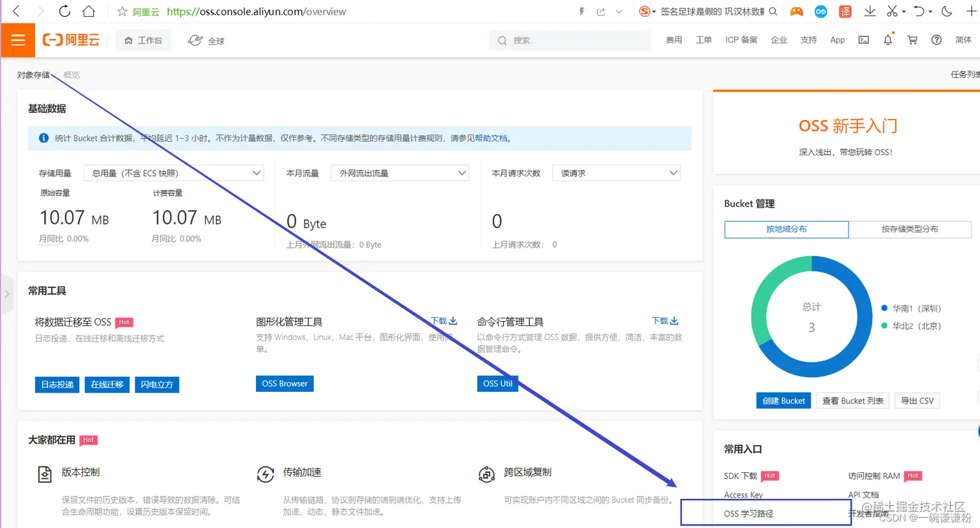
Task: Open the App menu item
Action: click(x=837, y=40)
